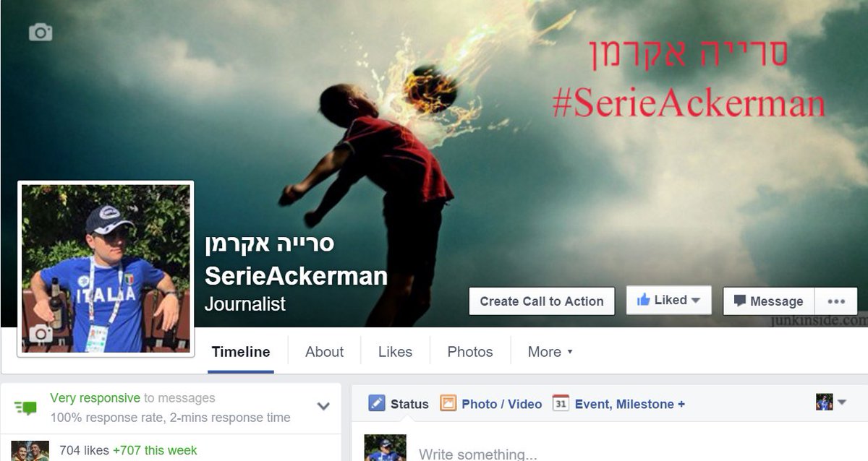Click the profile picture camera icon

41,333
